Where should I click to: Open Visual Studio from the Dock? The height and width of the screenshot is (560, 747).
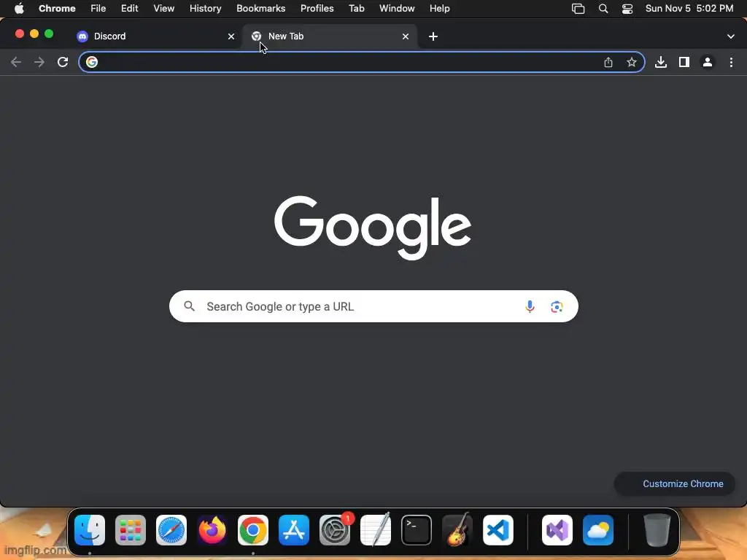click(557, 530)
